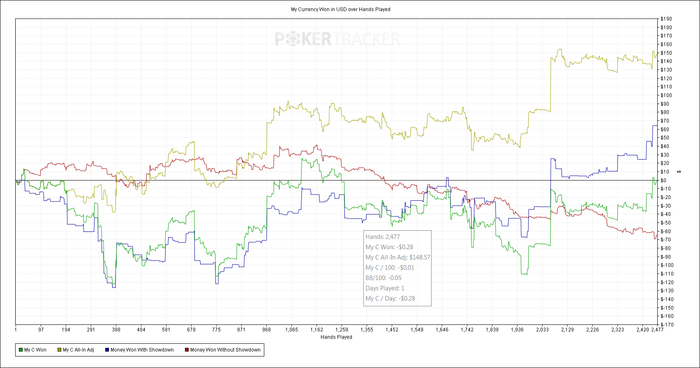
Task: Click the $-100 value on the y-axis
Action: coord(667,265)
